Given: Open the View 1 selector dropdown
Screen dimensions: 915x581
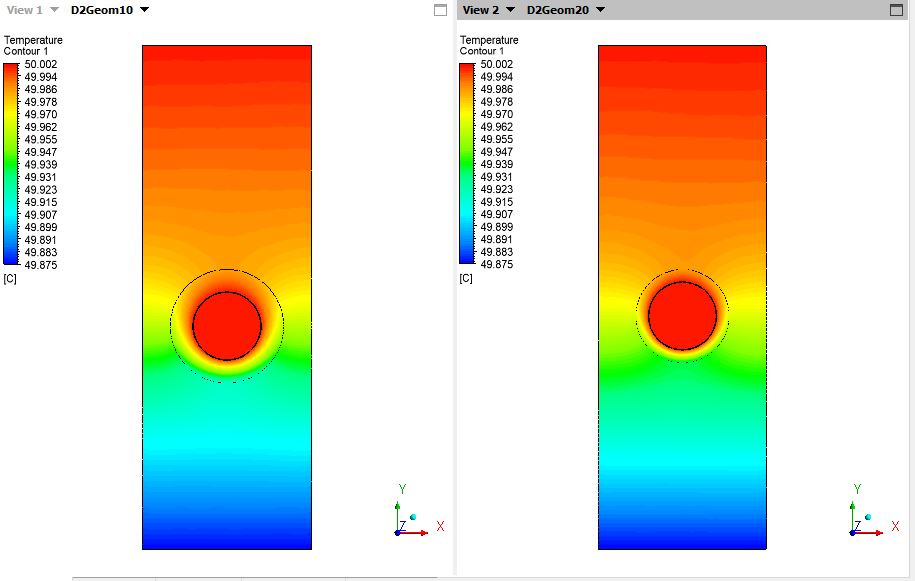Looking at the screenshot, I should 36,8.
